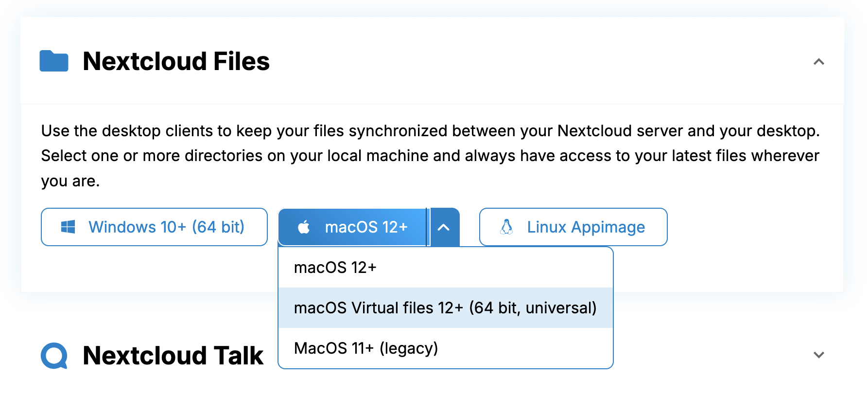The height and width of the screenshot is (397, 868).
Task: Close the macOS version dropdown arrow
Action: coord(444,227)
